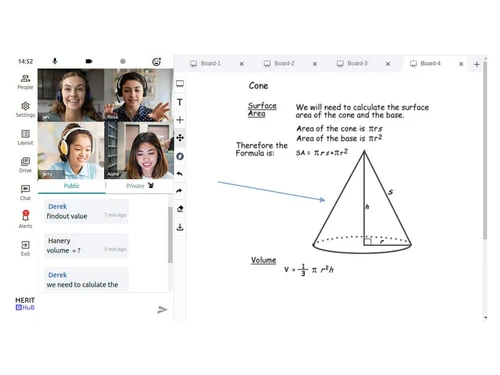
Task: Select the Move tool
Action: click(x=180, y=138)
